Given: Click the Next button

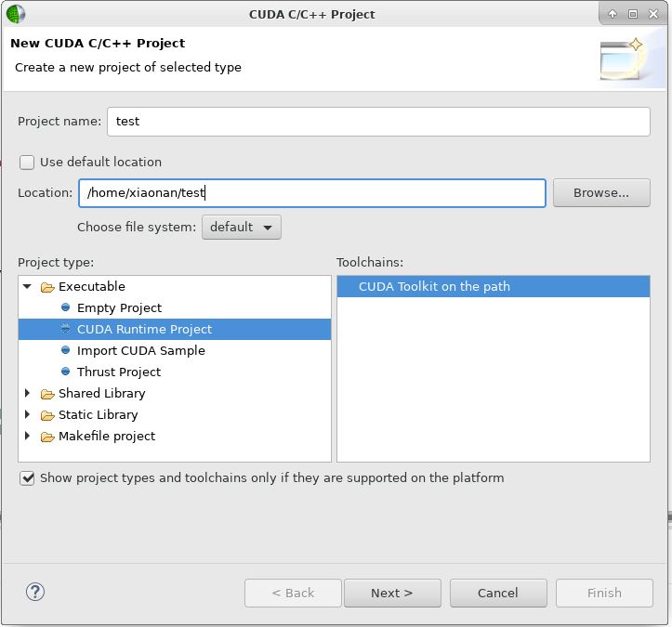Looking at the screenshot, I should [392, 594].
